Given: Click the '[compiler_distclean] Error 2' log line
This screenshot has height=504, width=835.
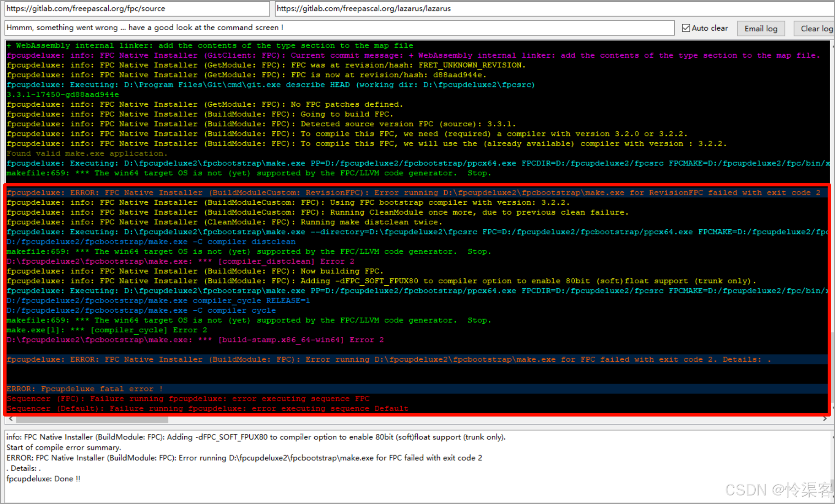Looking at the screenshot, I should 180,261.
